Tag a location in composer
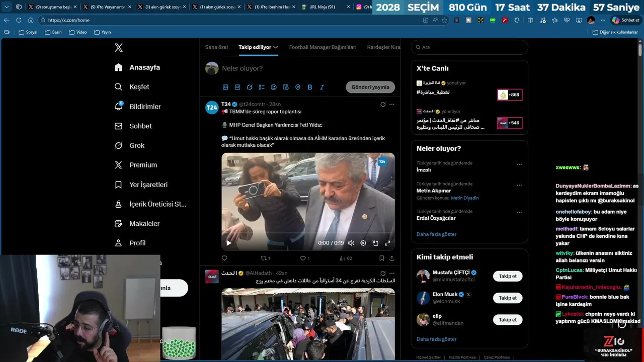The image size is (644, 362). coord(298,87)
